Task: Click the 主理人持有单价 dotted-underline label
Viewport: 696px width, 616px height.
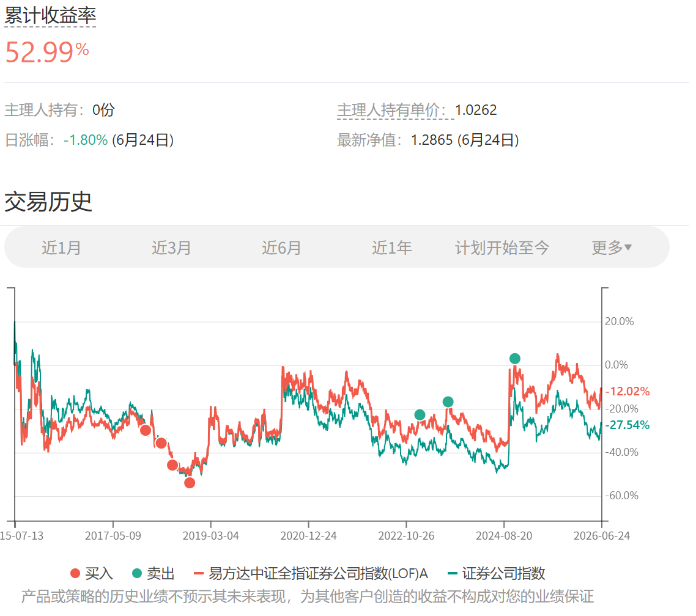Action: (391, 110)
